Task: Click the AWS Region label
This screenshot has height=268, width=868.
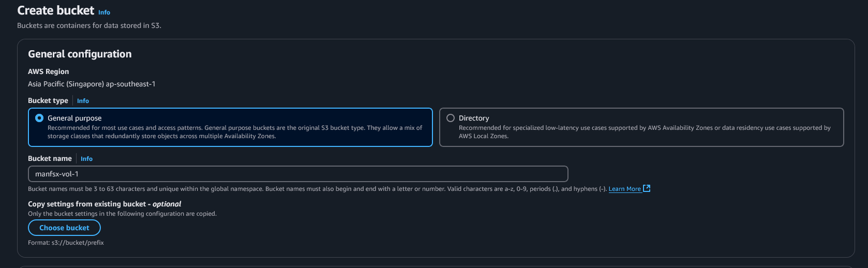Action: pos(48,71)
